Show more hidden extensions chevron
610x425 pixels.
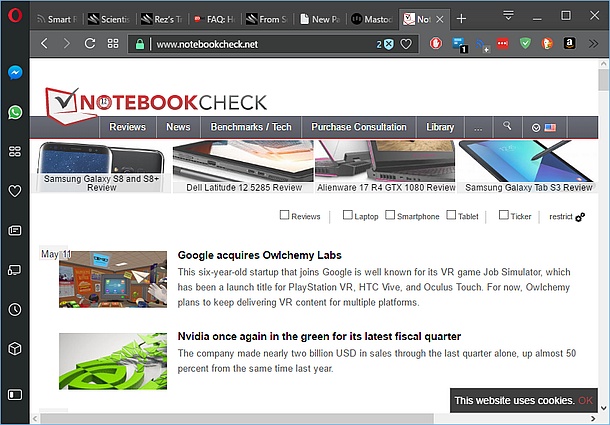[x=593, y=44]
